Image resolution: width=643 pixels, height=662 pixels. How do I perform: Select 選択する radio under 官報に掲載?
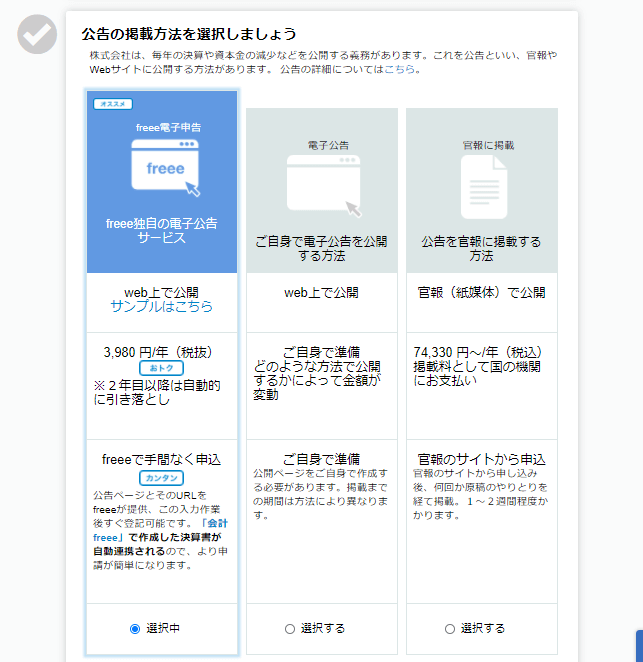point(450,629)
